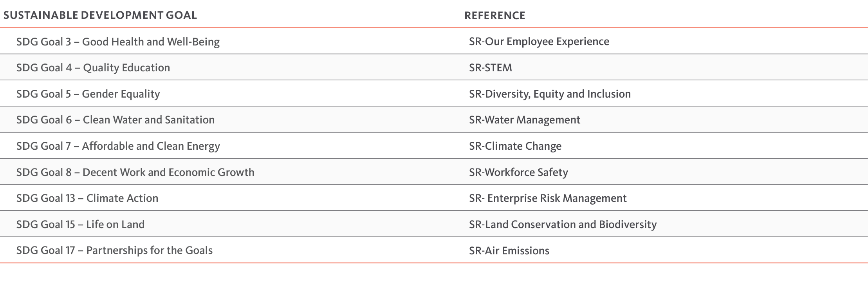Image resolution: width=868 pixels, height=281 pixels.
Task: Open SR-Land Conservation and Biodiversity reference
Action: [x=563, y=225]
